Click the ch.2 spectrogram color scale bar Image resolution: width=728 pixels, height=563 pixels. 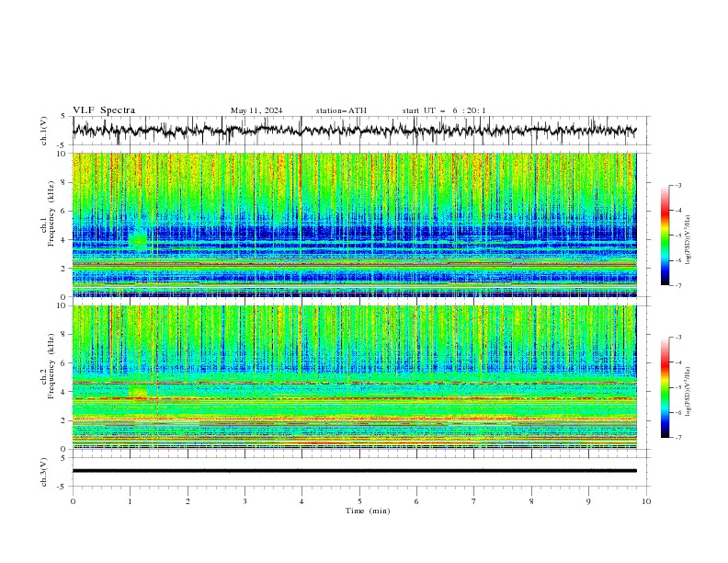[x=665, y=387]
